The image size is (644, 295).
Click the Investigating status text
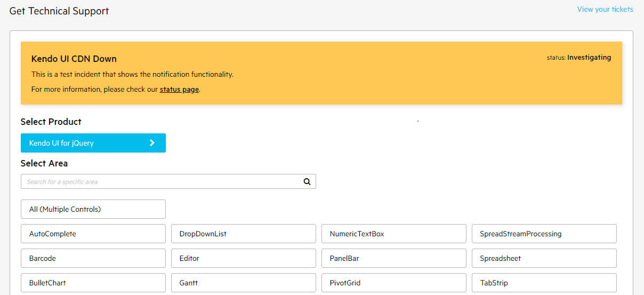coord(589,58)
